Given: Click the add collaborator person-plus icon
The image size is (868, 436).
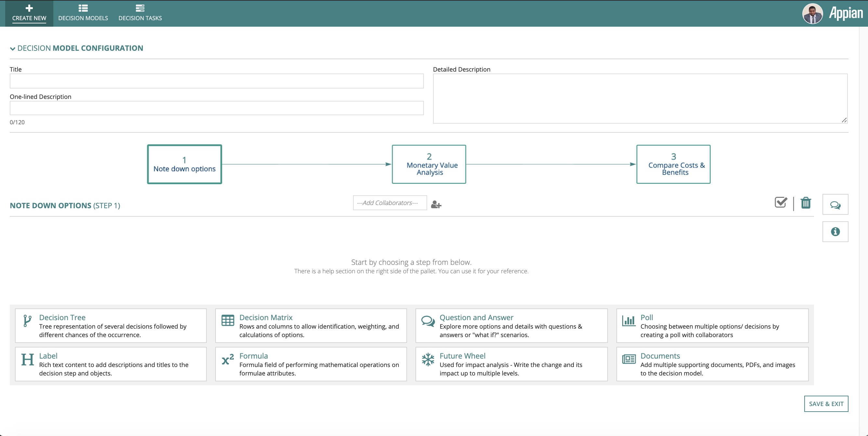Looking at the screenshot, I should pyautogui.click(x=436, y=204).
